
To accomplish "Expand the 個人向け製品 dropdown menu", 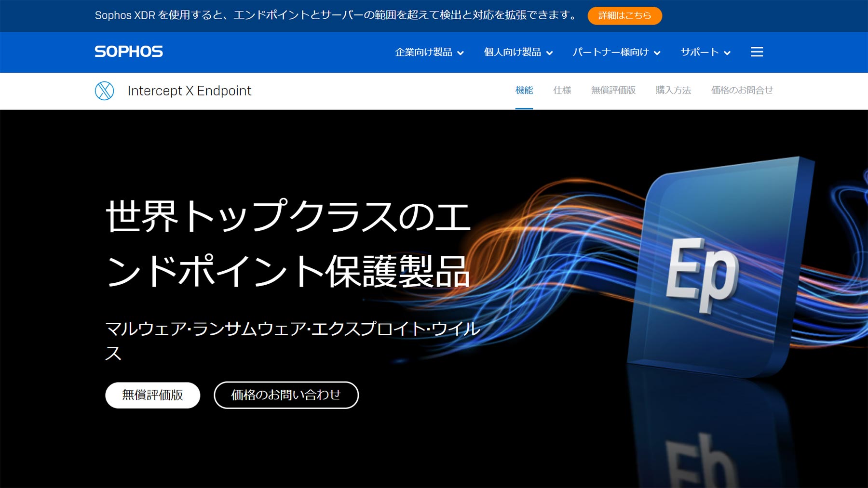I will click(x=518, y=52).
